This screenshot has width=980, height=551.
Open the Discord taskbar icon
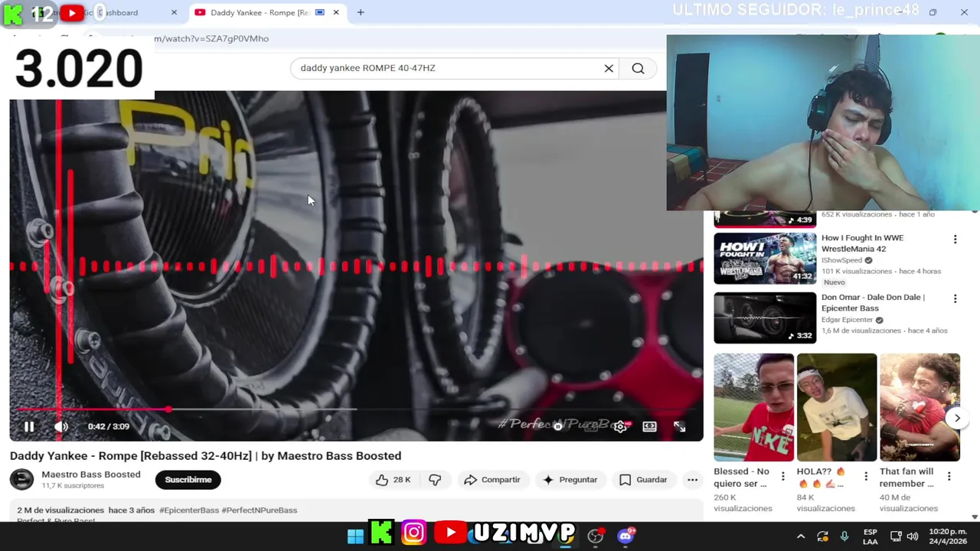(626, 535)
